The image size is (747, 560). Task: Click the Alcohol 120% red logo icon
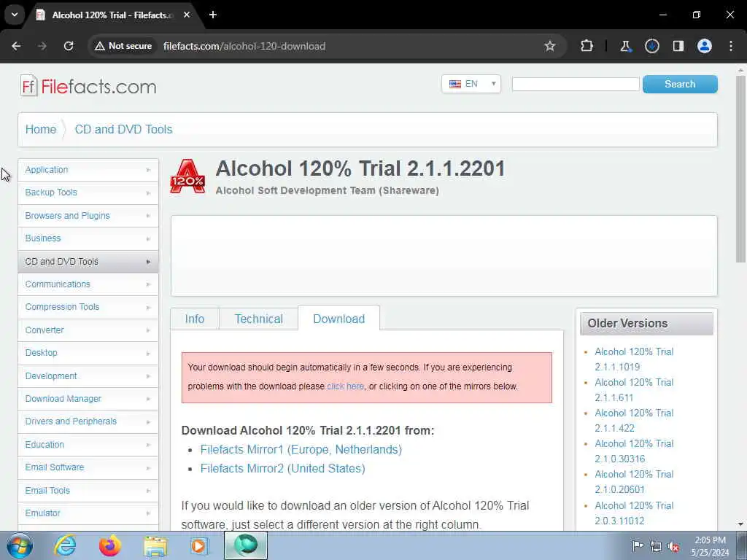(x=187, y=177)
